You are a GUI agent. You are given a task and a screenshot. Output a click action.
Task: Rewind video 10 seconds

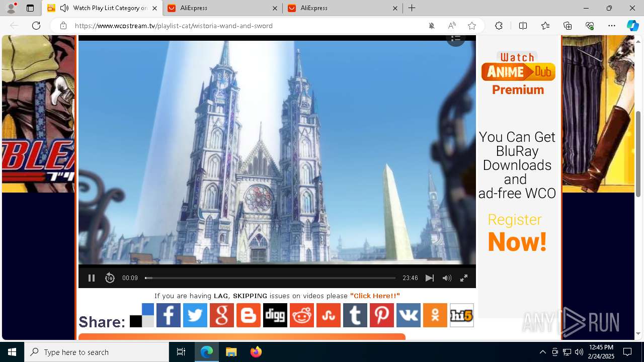pos(110,278)
